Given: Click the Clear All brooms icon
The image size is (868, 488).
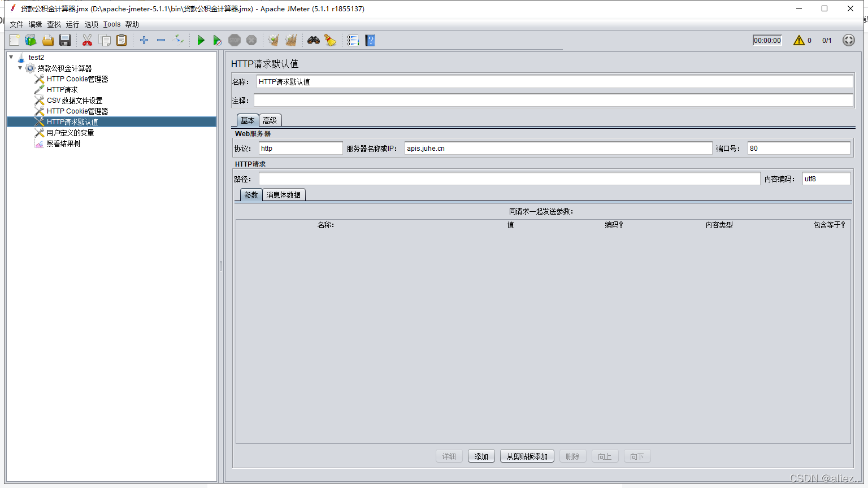Looking at the screenshot, I should point(291,40).
